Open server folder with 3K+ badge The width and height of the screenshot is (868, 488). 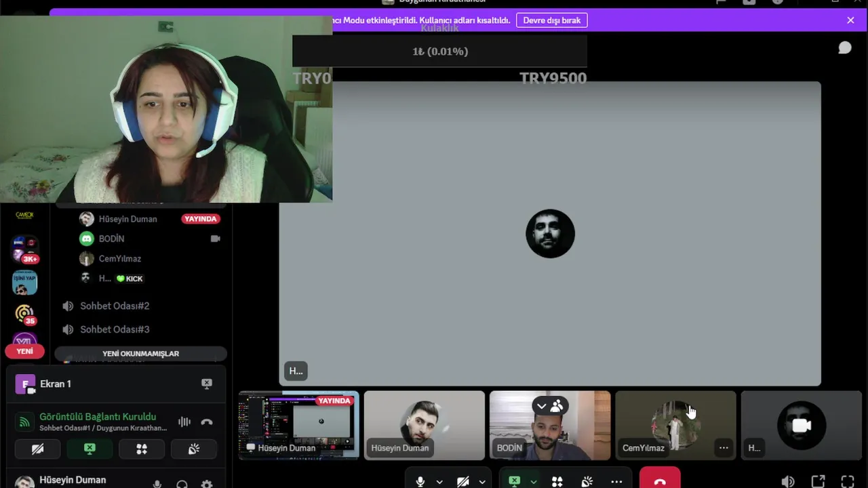coord(24,249)
